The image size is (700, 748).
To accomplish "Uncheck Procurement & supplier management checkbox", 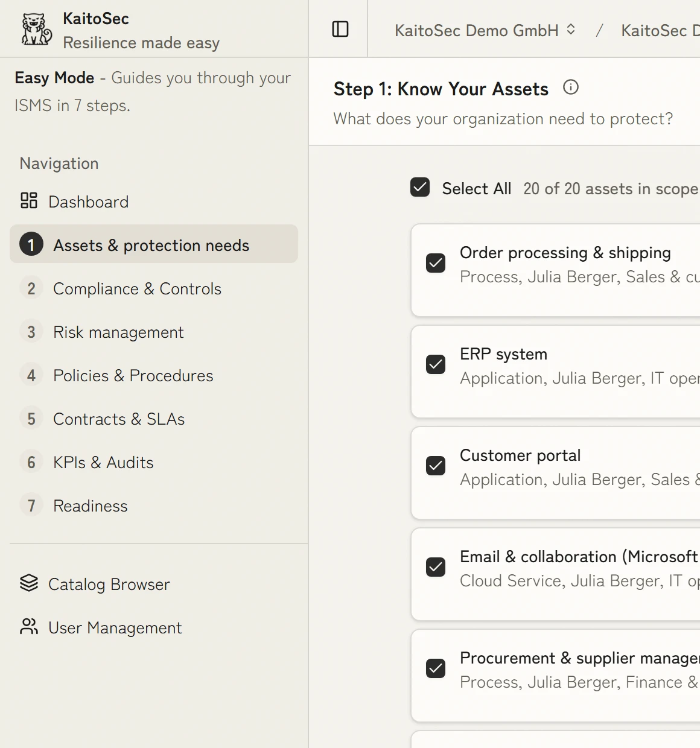I will click(436, 668).
